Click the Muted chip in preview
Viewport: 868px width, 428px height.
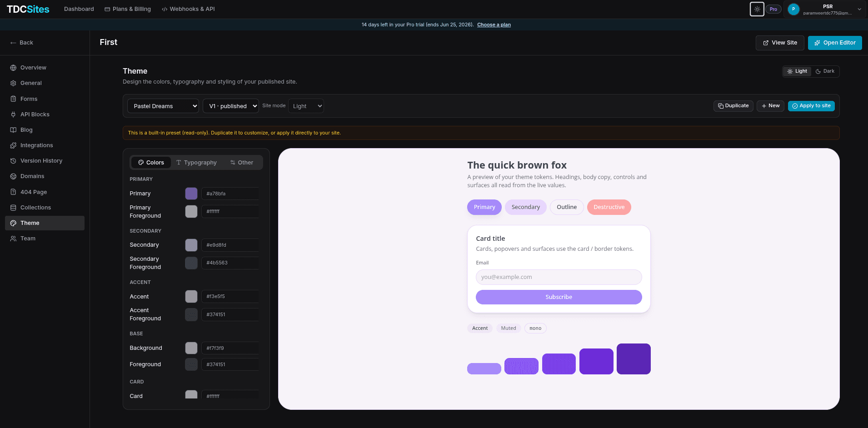pos(509,328)
